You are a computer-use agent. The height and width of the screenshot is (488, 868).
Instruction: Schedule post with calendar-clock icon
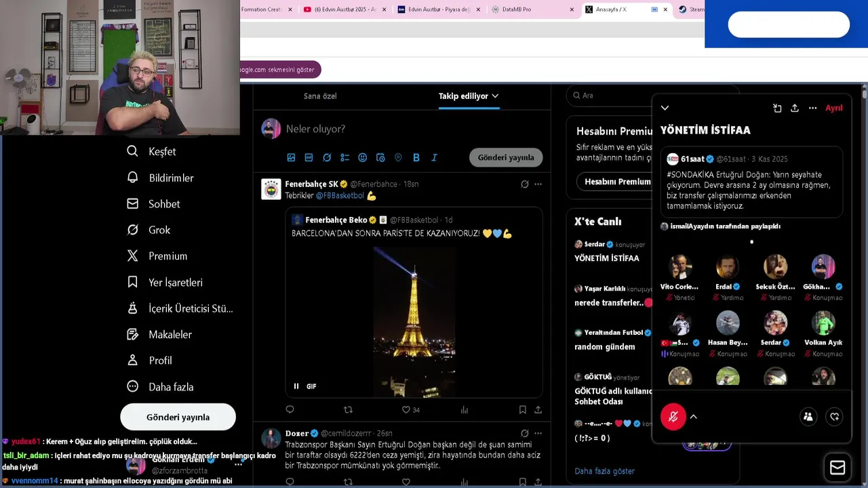380,157
